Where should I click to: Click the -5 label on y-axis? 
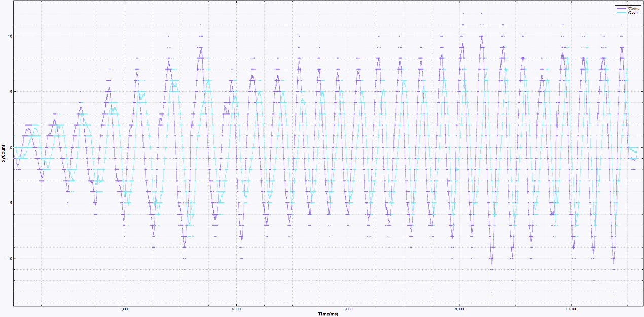tap(9, 203)
